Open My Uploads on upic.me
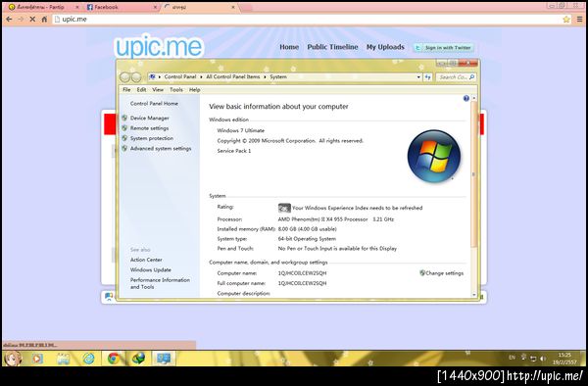The image size is (588, 386). [x=385, y=47]
